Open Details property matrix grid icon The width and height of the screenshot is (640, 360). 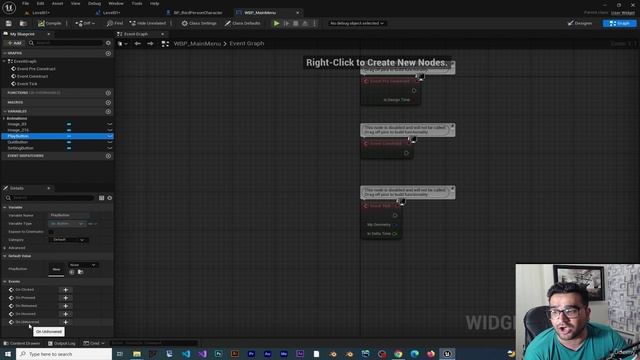click(x=102, y=198)
